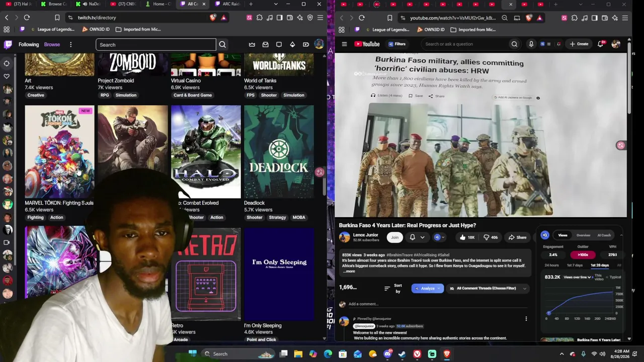Viewport: 644px width, 362px height.
Task: Click the Windows Start button
Action: (x=192, y=354)
